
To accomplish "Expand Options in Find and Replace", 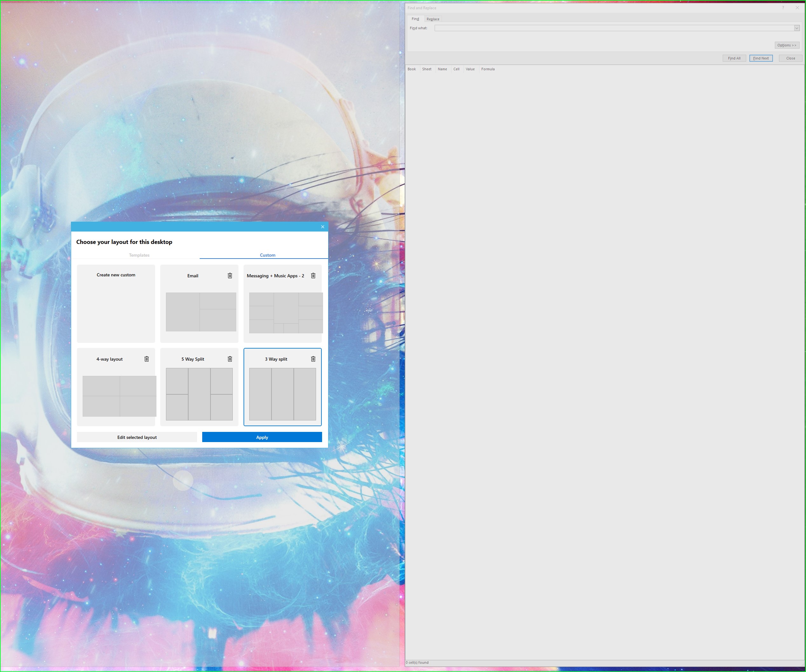I will [x=787, y=45].
